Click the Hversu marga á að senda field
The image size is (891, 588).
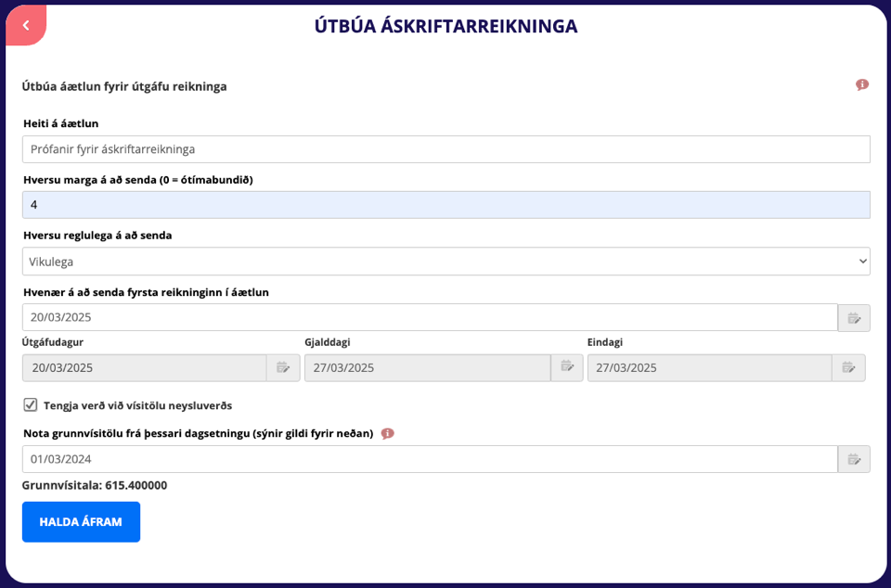point(446,205)
